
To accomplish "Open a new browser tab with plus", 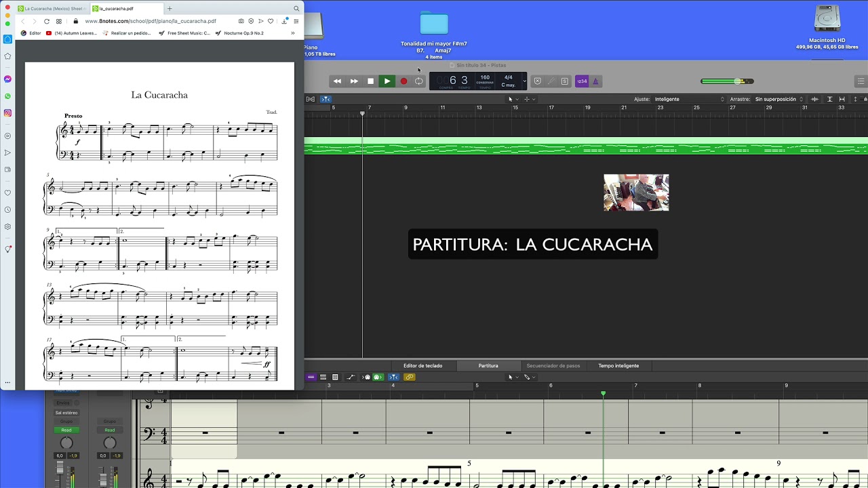I will point(170,9).
